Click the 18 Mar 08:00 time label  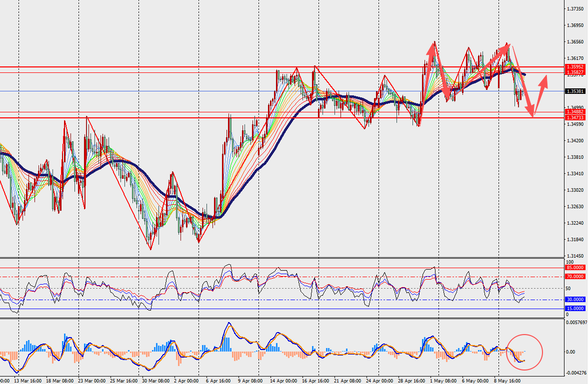[59, 381]
